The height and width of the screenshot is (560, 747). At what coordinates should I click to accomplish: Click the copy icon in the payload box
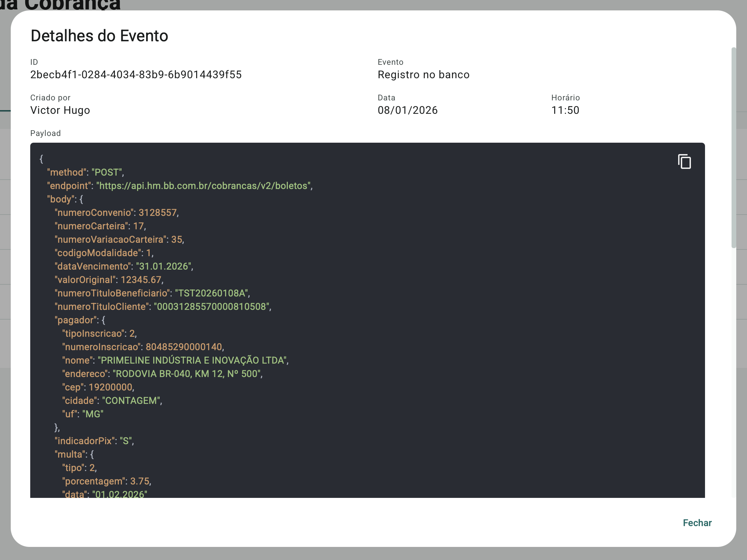pos(684,161)
